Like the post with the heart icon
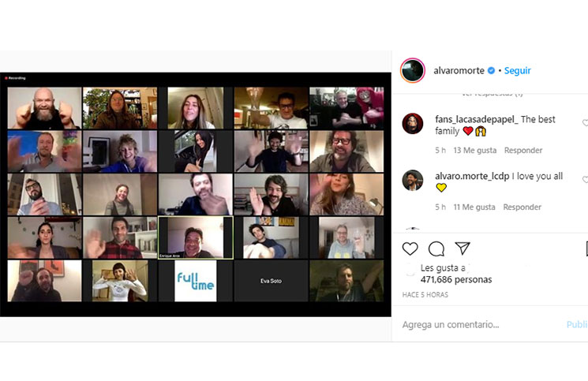The width and height of the screenshot is (588, 381). click(410, 248)
